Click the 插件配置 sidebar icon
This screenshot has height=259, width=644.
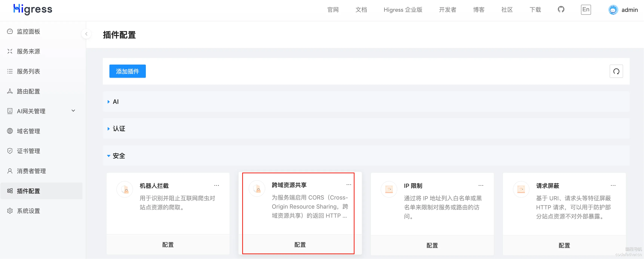click(10, 191)
